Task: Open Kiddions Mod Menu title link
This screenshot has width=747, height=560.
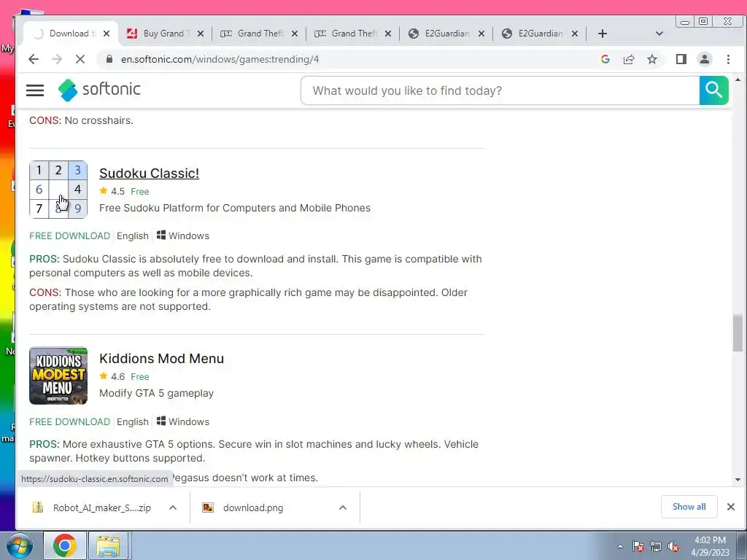Action: pyautogui.click(x=161, y=359)
